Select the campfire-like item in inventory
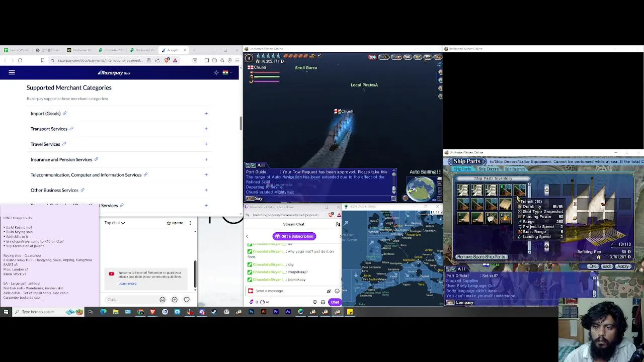644x362 pixels. pos(505,217)
